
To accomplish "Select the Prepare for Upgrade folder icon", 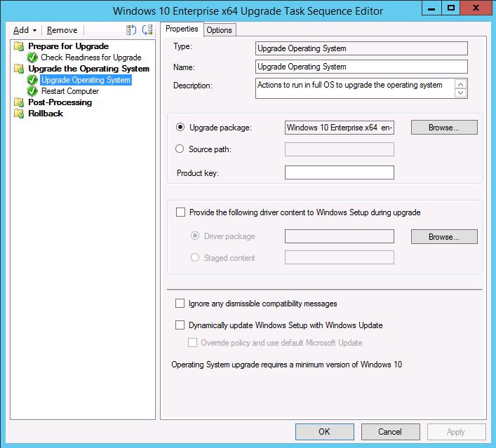I will pyautogui.click(x=19, y=46).
